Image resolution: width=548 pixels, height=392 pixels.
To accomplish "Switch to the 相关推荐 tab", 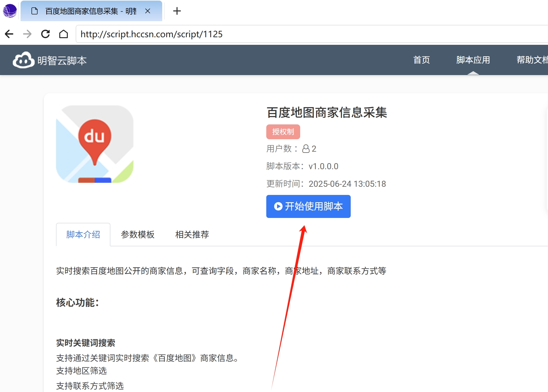I will point(192,235).
